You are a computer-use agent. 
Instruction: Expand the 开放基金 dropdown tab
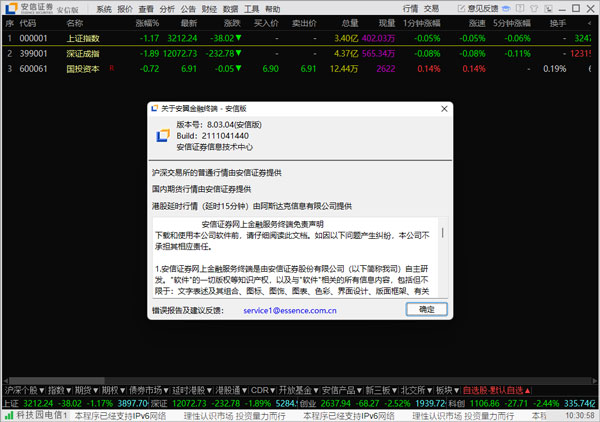(x=298, y=390)
